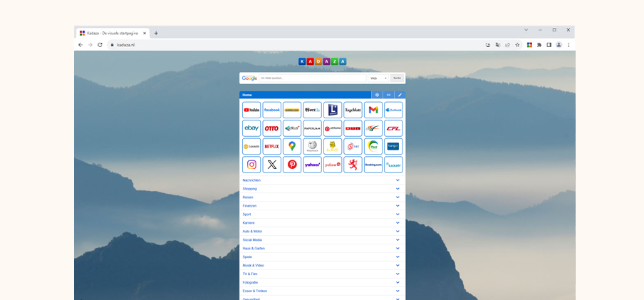Expand the Nachrichten category chevron
Screen dimensions: 644x300
398,180
